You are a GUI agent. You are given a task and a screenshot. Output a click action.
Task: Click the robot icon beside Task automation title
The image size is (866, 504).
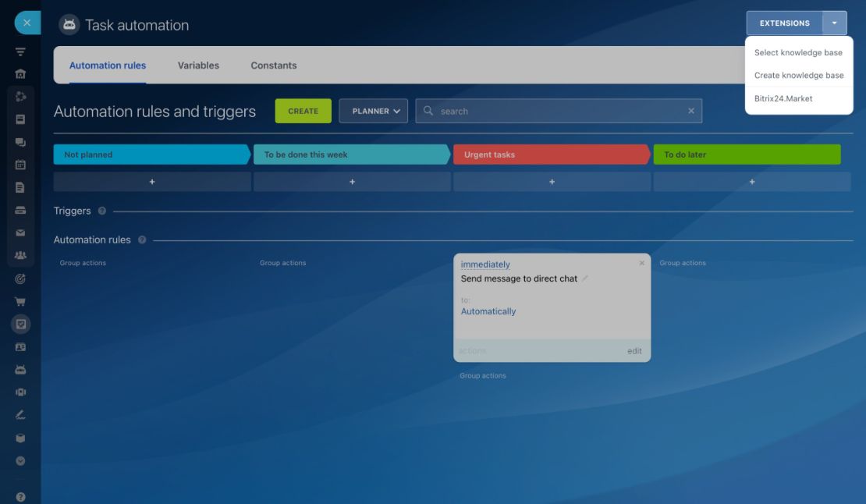[x=69, y=25]
